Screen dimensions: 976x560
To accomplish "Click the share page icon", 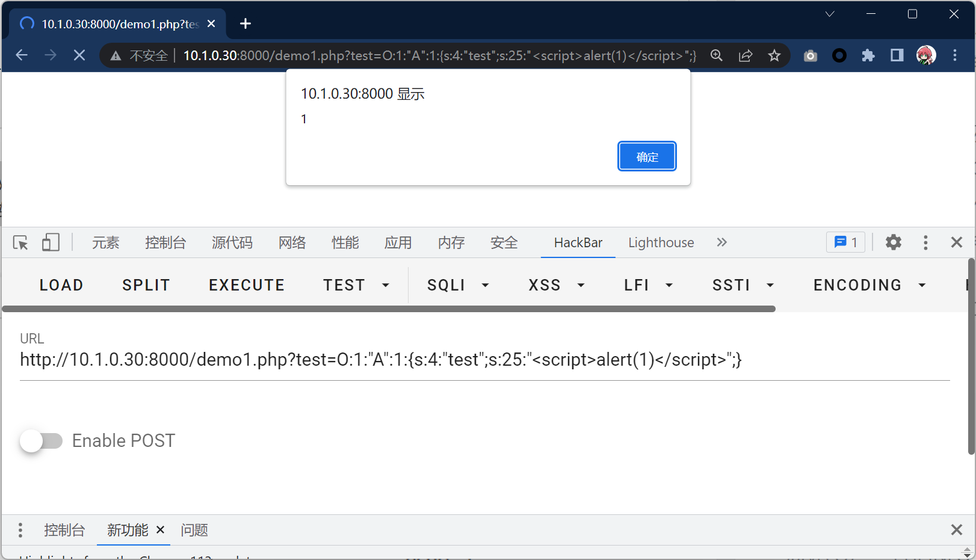I will 745,56.
